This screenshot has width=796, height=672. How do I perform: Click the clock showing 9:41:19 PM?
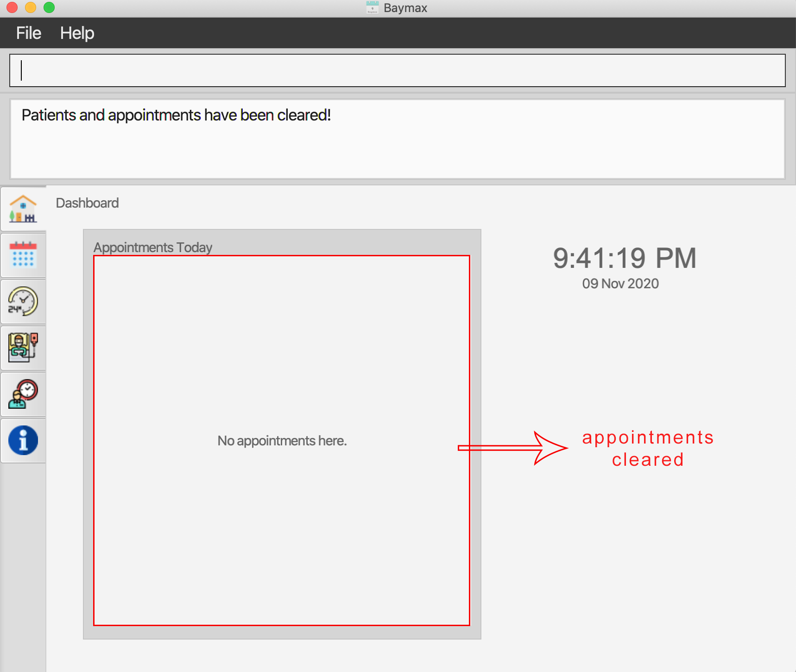click(625, 258)
